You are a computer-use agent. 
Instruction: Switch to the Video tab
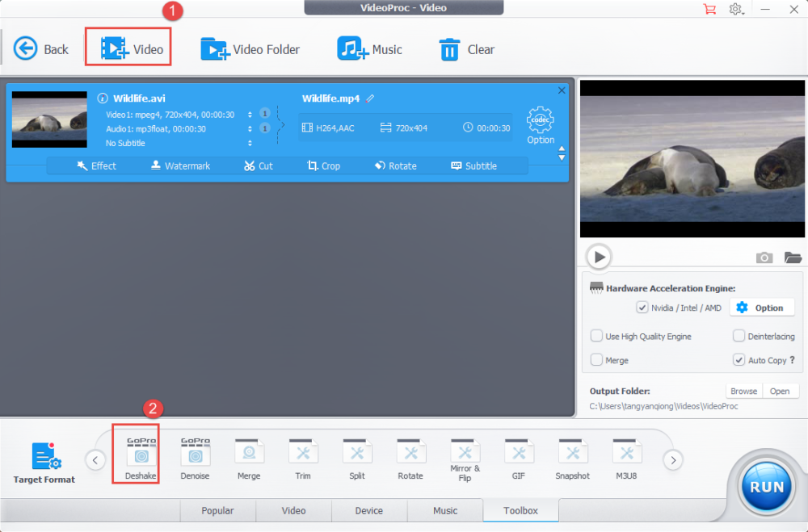coord(294,510)
